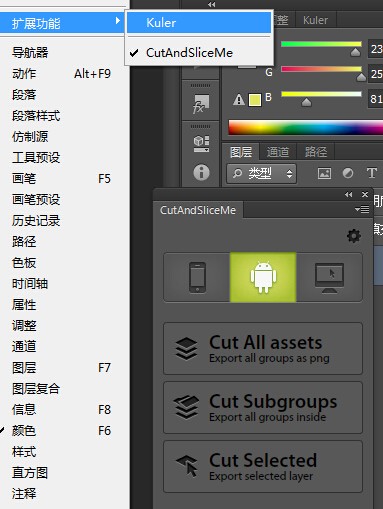Click the B channel color slider
This screenshot has width=383, height=509.
[x=321, y=94]
